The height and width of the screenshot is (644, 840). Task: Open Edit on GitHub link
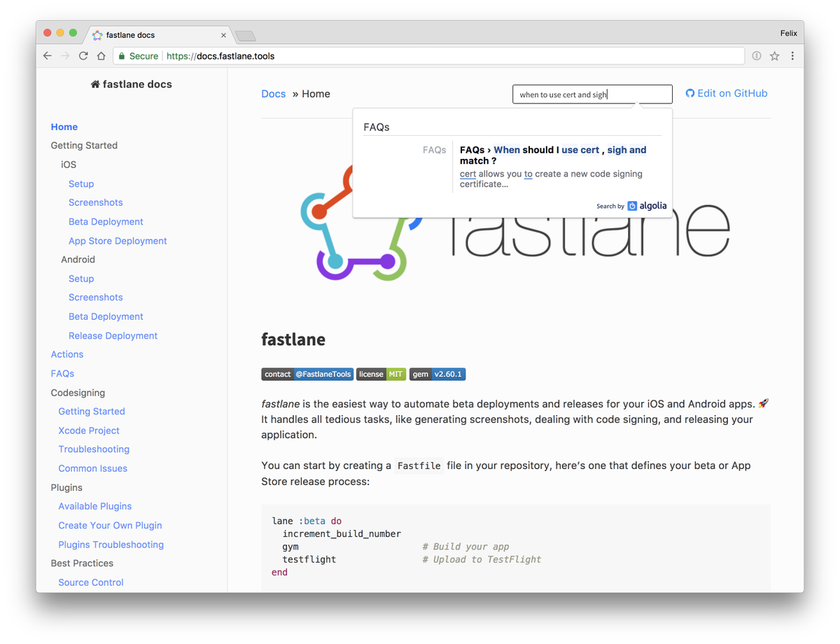[727, 93]
